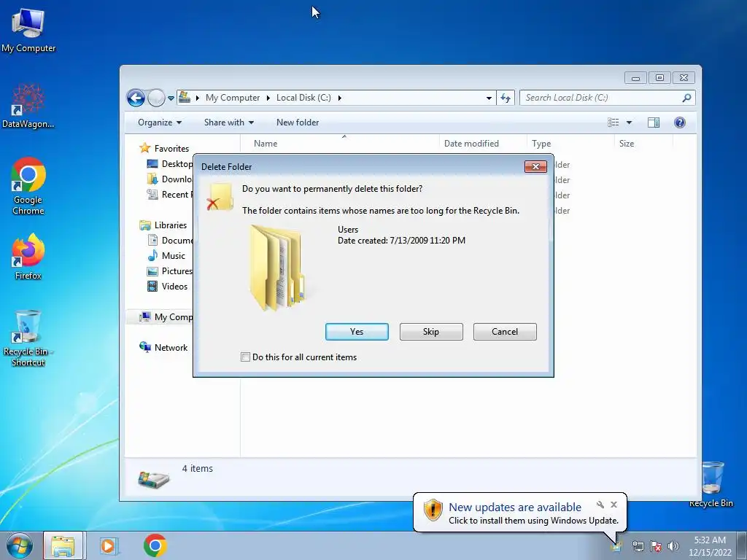Click the Windows Update tray icon
This screenshot has width=747, height=560.
click(616, 546)
